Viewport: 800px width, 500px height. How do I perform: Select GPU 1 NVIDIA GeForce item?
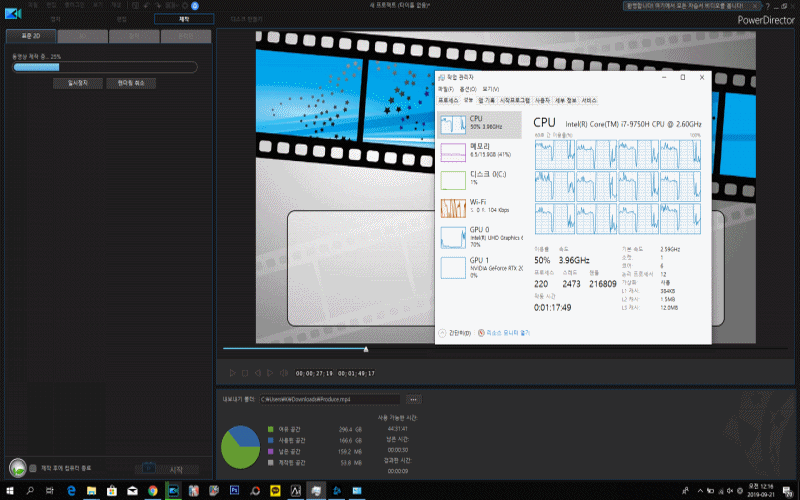pyautogui.click(x=480, y=267)
